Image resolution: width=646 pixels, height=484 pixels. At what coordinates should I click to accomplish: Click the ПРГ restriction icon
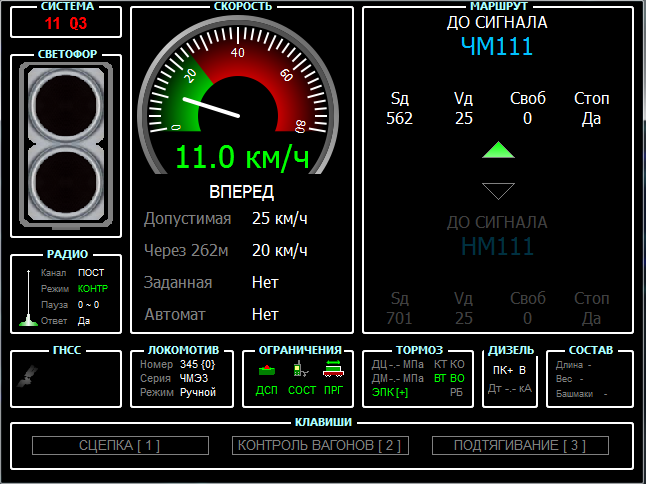pyautogui.click(x=333, y=370)
